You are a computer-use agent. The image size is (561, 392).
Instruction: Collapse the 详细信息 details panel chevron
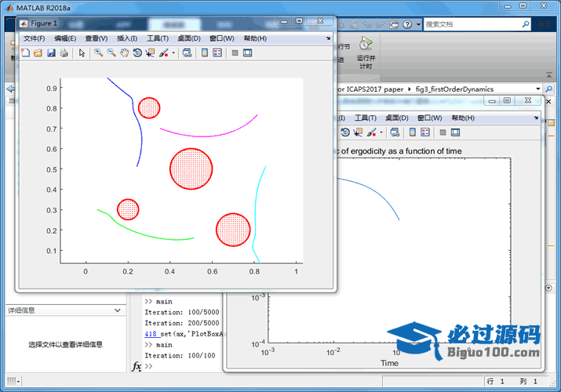[x=118, y=310]
